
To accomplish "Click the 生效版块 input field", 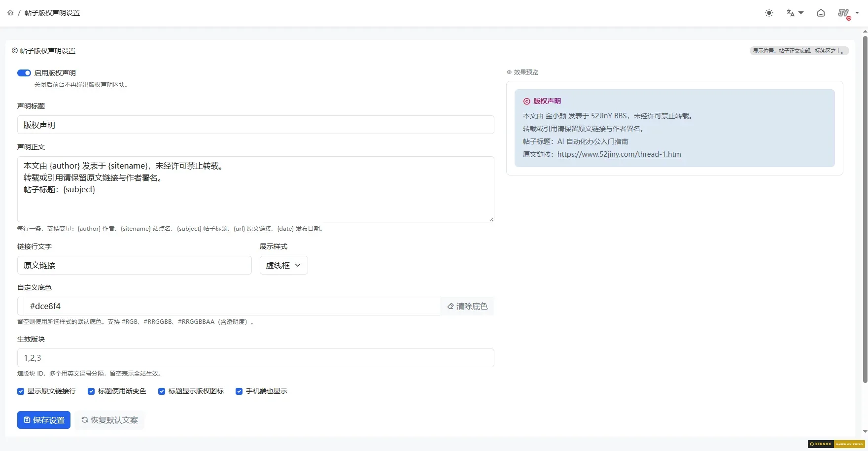I will pyautogui.click(x=255, y=358).
